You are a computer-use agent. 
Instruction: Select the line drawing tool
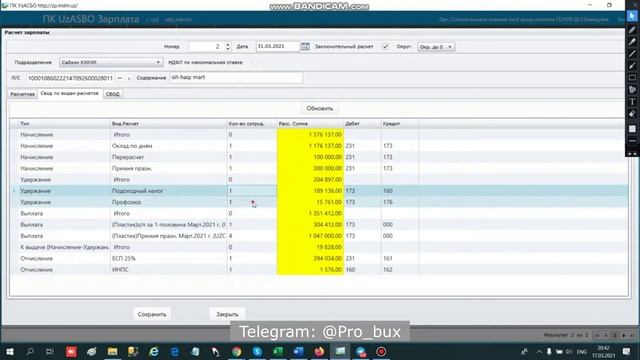pos(632,53)
